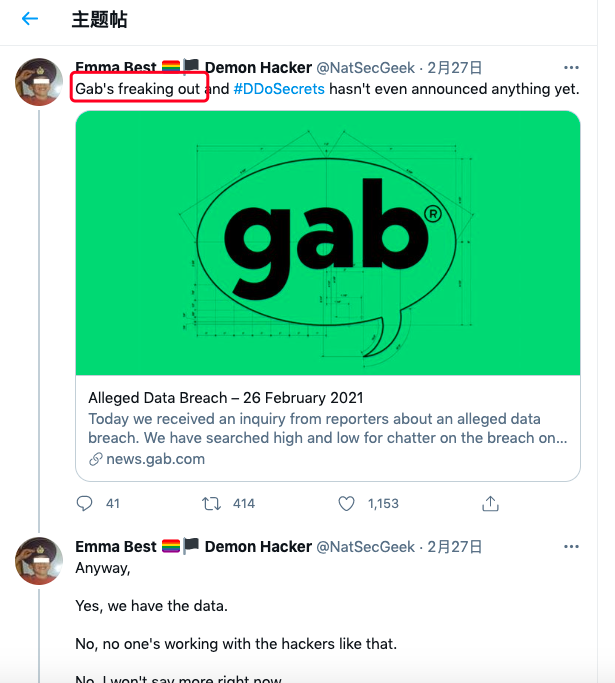Open the more options menu on second tweet
Viewport: 615px width, 683px height.
[571, 546]
